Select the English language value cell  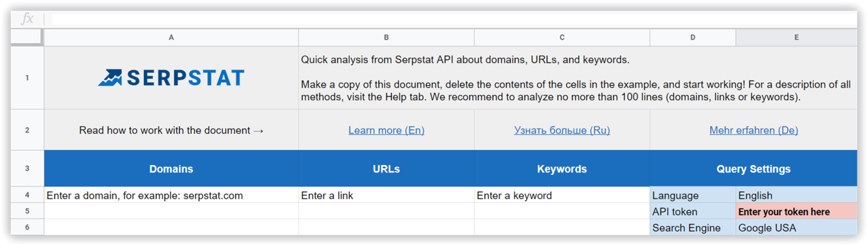(796, 195)
